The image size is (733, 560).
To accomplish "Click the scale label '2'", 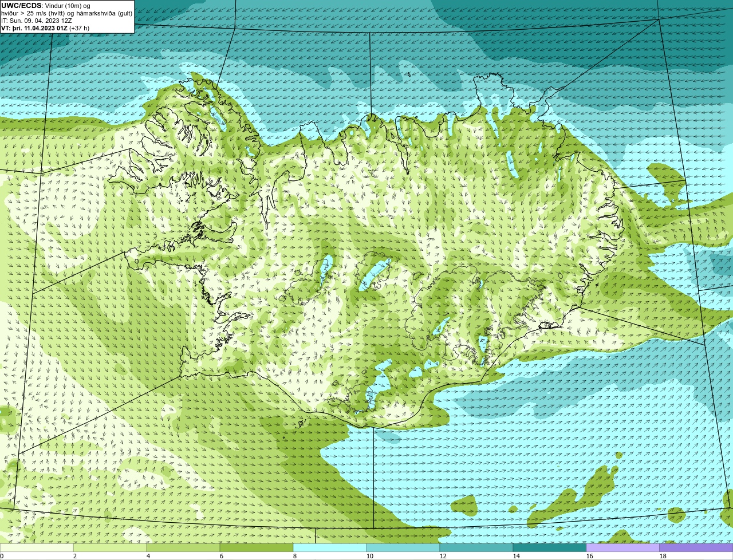I will (x=74, y=556).
